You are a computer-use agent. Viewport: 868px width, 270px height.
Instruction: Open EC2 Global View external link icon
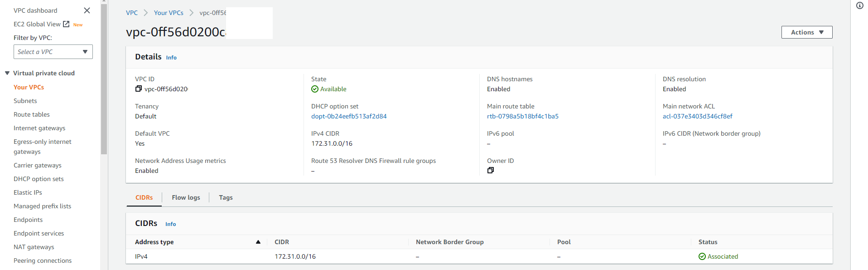[x=66, y=24]
